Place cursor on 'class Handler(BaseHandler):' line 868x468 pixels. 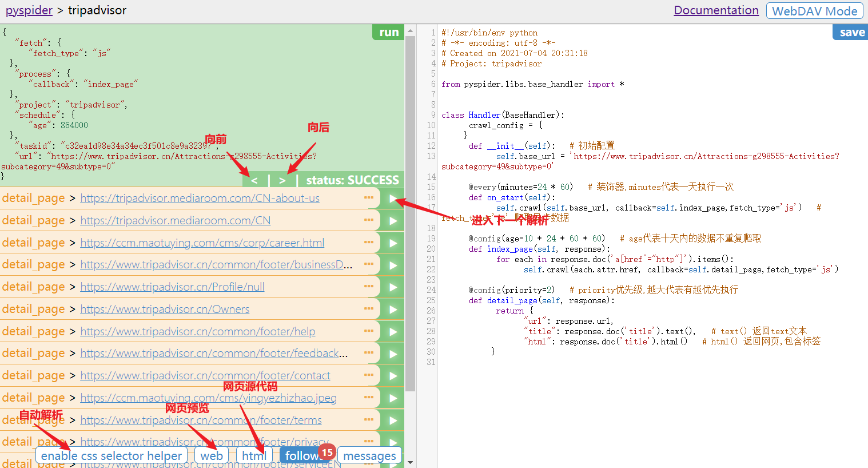point(503,115)
